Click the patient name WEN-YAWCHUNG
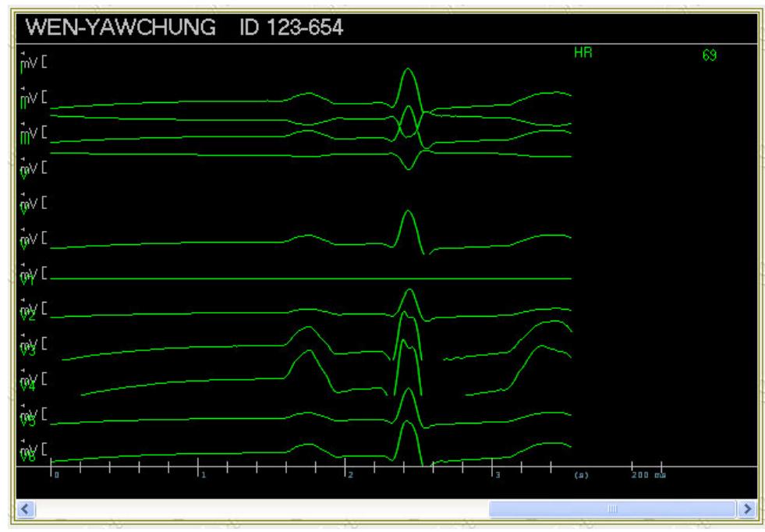765x532 pixels. tap(121, 27)
